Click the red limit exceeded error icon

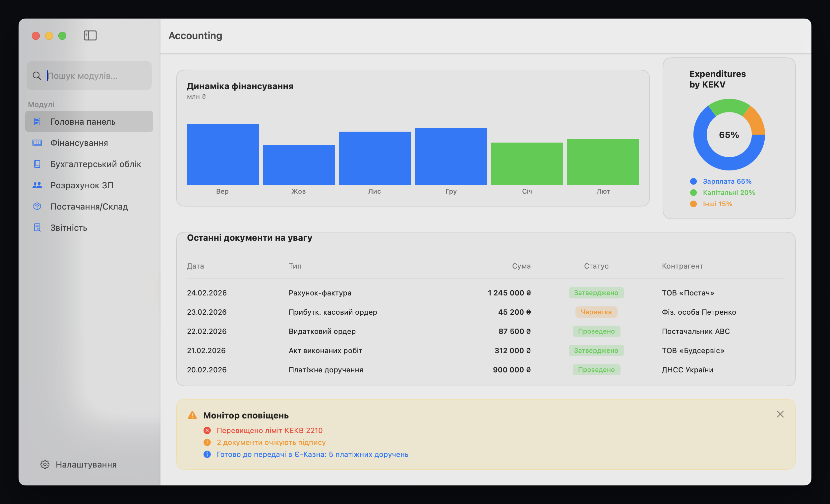point(207,430)
